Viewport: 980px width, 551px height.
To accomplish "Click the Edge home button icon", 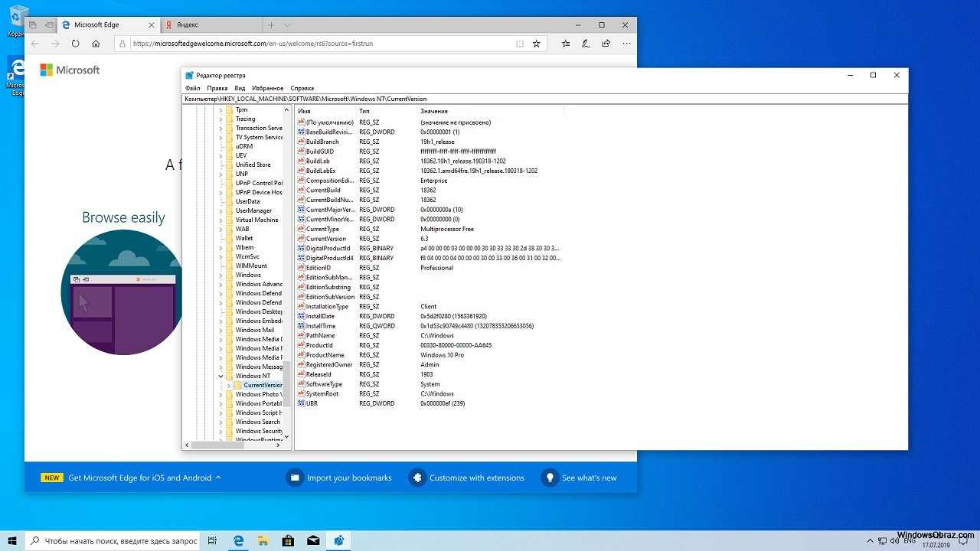I will click(96, 44).
